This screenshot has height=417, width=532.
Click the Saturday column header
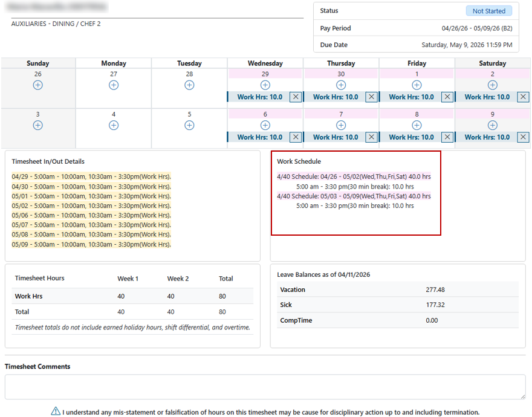(x=493, y=63)
